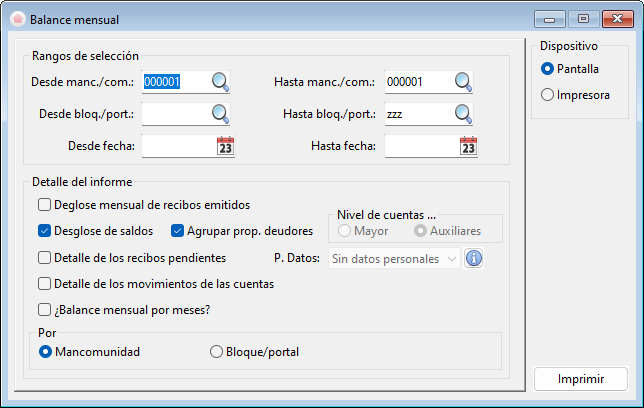Open calendar for Hasta fecha
The width and height of the screenshot is (644, 408).
point(468,147)
